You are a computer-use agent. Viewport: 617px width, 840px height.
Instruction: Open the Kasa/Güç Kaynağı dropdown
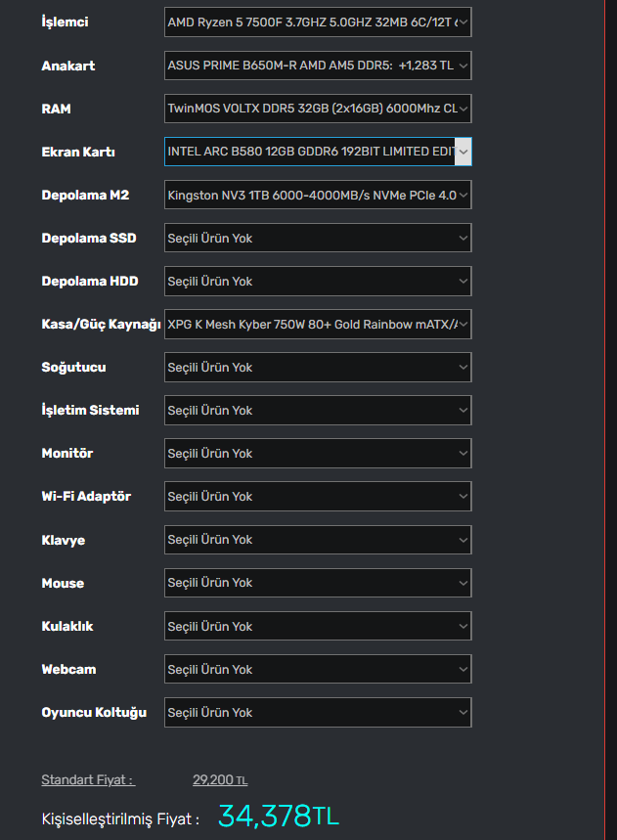pyautogui.click(x=318, y=324)
